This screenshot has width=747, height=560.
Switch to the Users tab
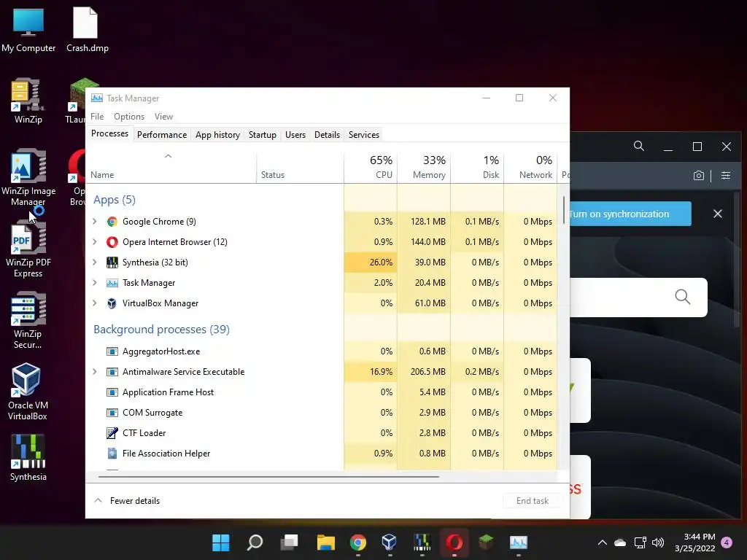(295, 135)
